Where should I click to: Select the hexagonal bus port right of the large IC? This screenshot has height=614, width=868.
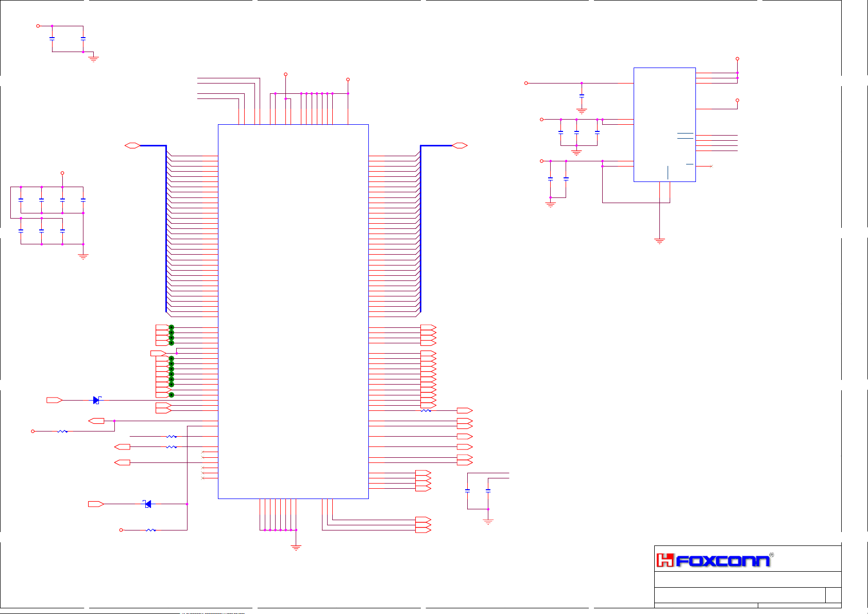[459, 145]
